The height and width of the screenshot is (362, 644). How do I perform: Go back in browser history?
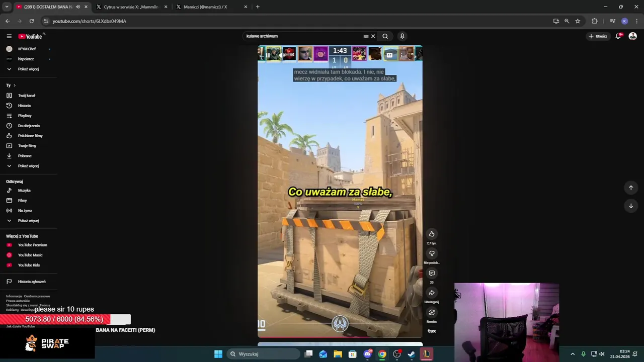click(8, 21)
